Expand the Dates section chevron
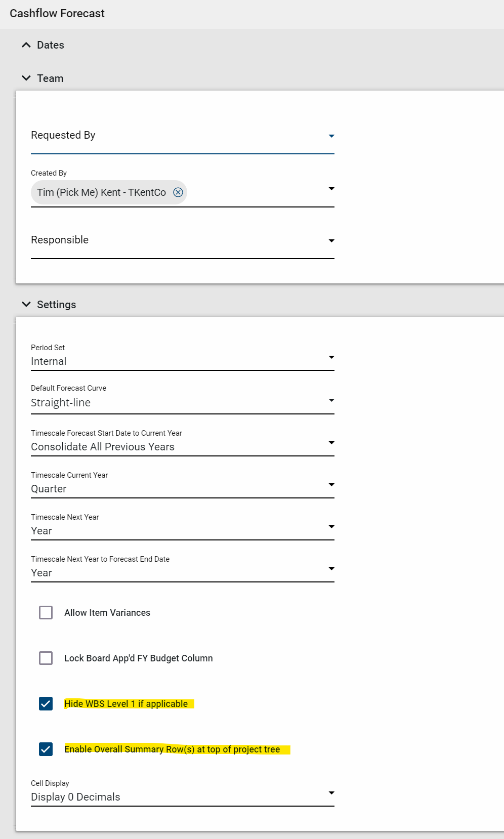Image resolution: width=504 pixels, height=839 pixels. [x=26, y=45]
